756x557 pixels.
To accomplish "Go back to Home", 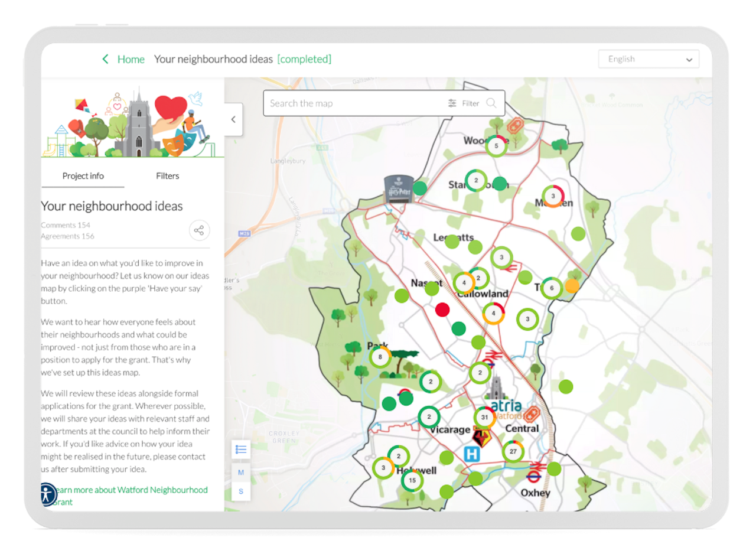I will pos(123,59).
